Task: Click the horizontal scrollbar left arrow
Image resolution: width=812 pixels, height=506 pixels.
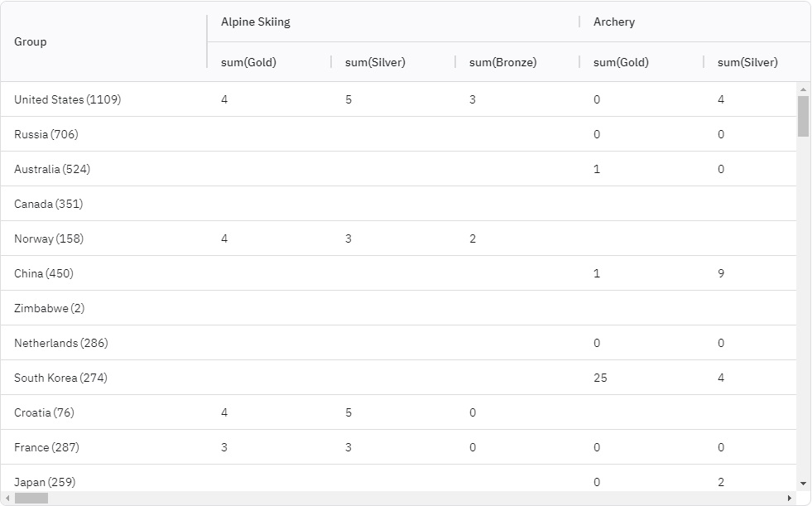Action: (x=7, y=499)
